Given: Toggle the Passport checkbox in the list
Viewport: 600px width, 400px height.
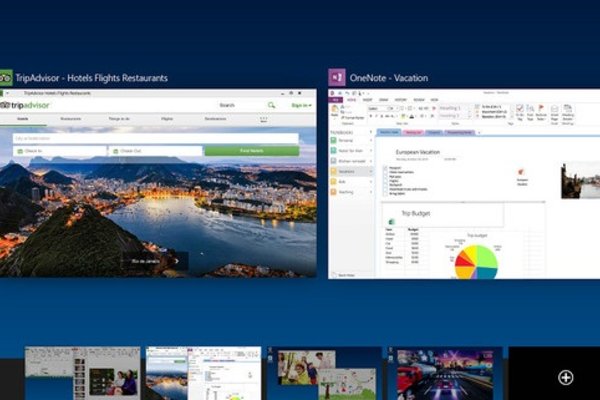Looking at the screenshot, I should tap(385, 168).
